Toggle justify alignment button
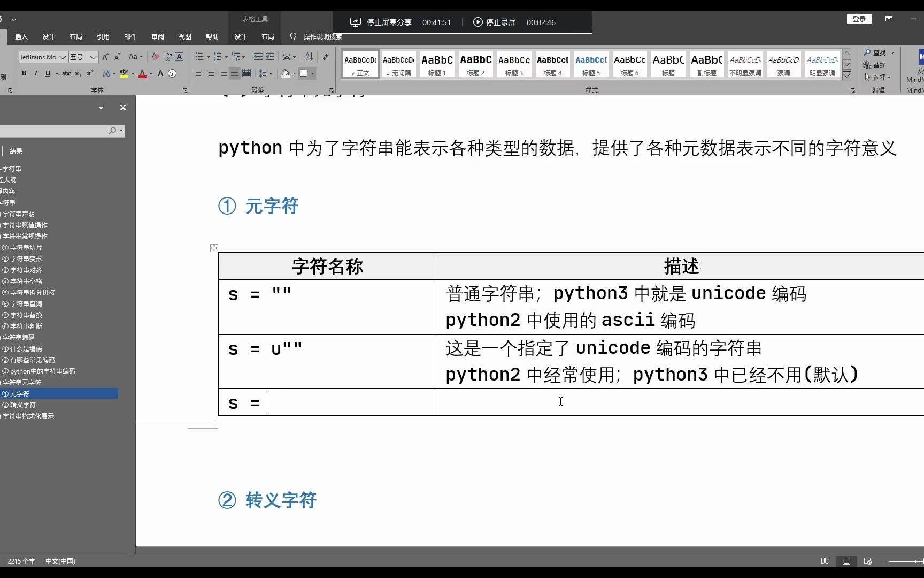Image resolution: width=924 pixels, height=578 pixels. click(x=235, y=73)
